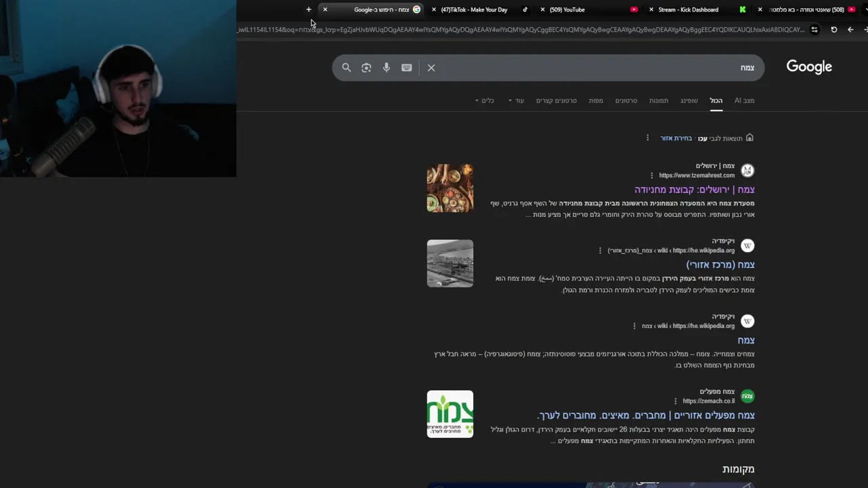Open the צמח מפעלים אזוריים result link
This screenshot has width=868, height=488.
[x=646, y=415]
